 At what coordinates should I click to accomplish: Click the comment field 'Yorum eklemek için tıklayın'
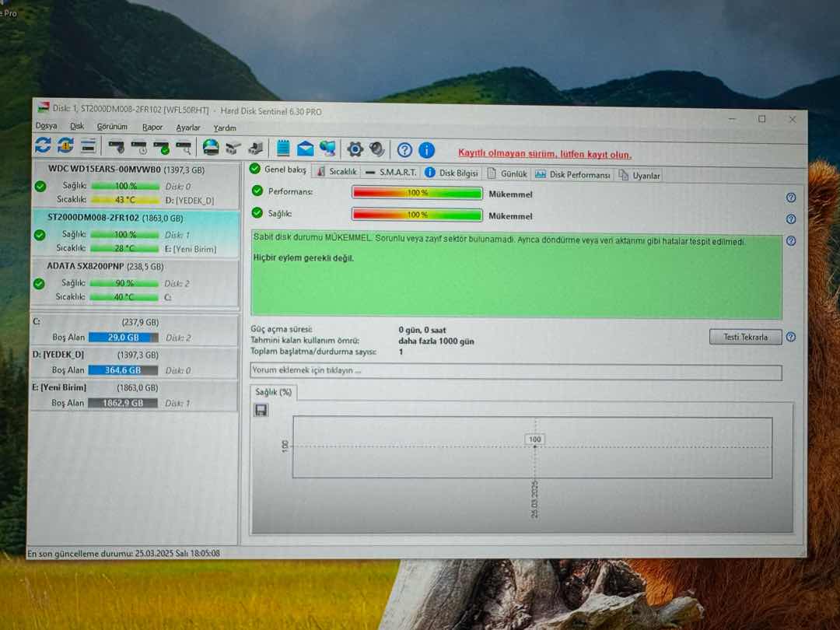click(x=516, y=371)
